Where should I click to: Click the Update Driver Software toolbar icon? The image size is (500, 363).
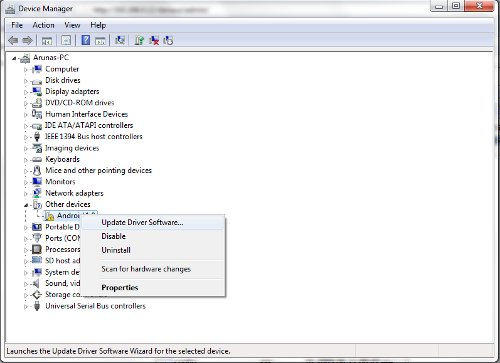coord(139,40)
